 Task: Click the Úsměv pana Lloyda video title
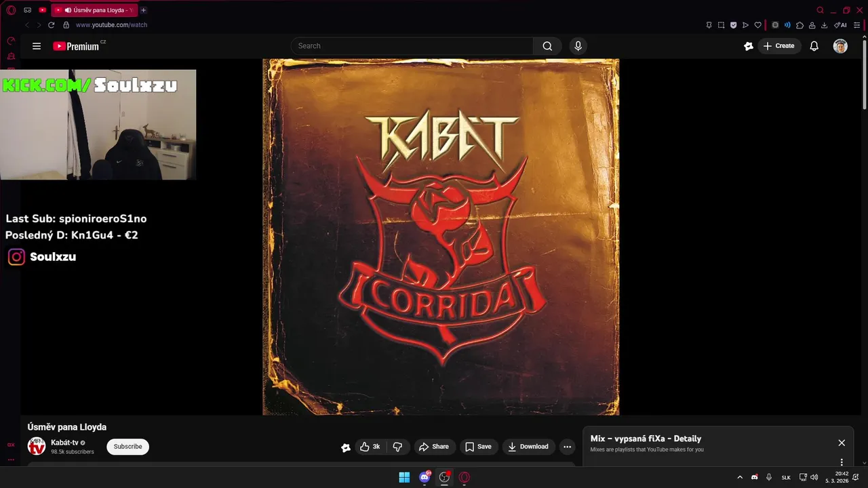67,427
